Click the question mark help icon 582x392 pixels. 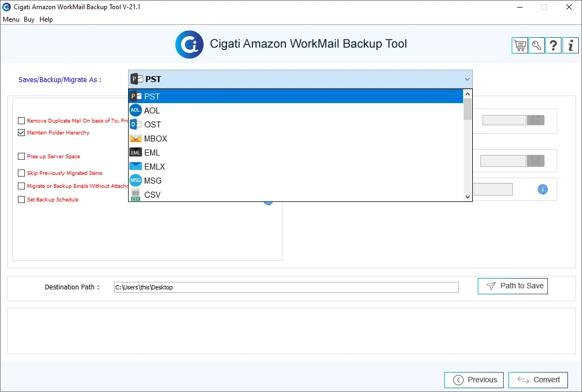click(x=553, y=45)
